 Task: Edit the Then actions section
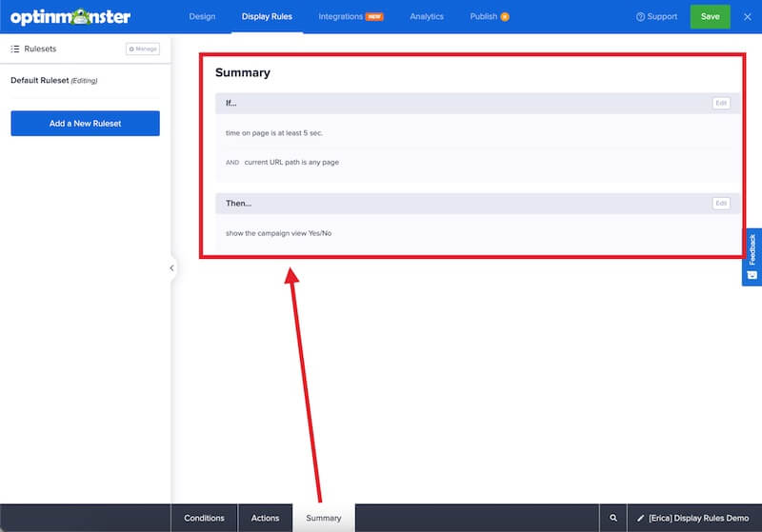coord(721,203)
